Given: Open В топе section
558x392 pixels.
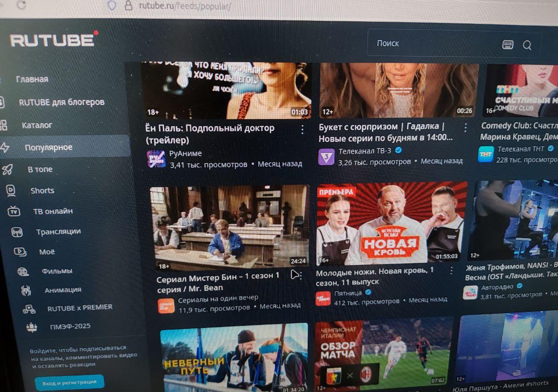Looking at the screenshot, I should [40, 169].
